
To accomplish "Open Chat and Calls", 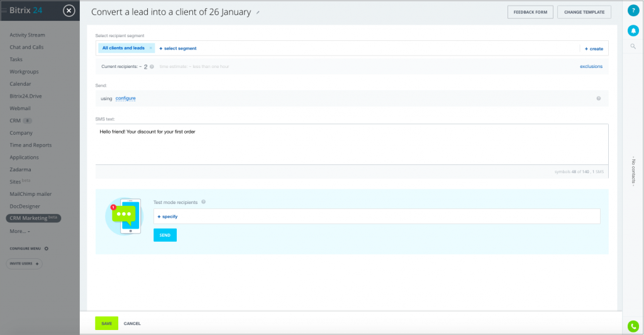I will point(26,47).
